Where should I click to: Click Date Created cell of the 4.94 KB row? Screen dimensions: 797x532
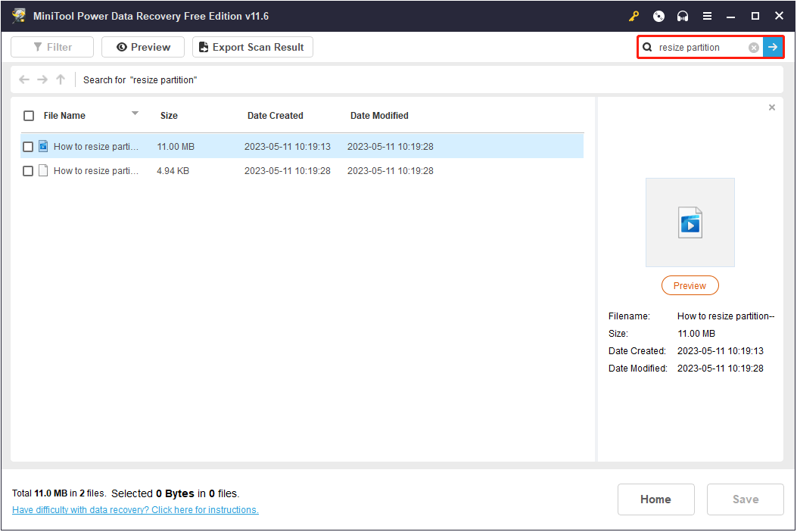287,171
